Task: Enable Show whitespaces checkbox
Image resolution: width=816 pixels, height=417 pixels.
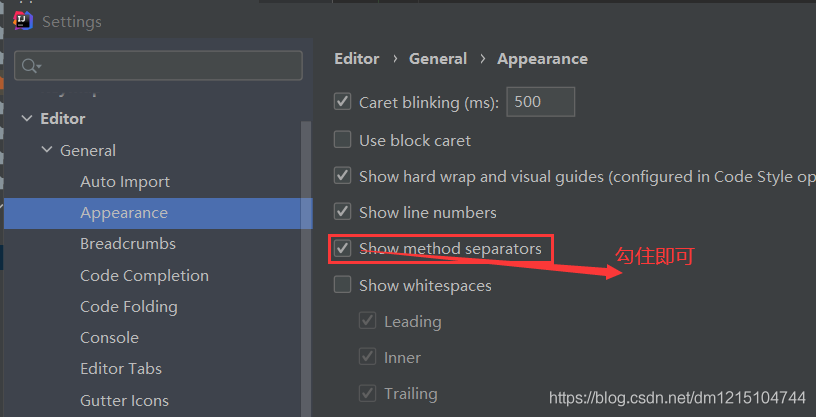Action: 342,285
